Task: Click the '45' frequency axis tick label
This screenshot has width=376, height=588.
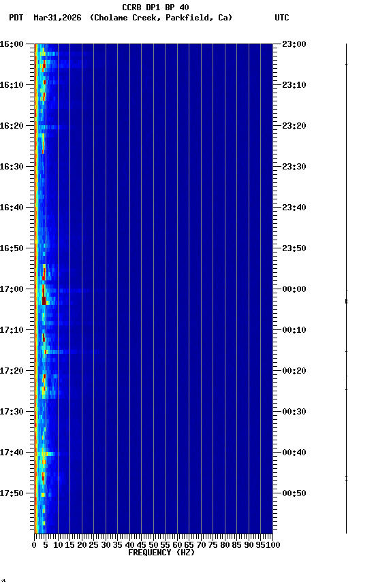Action: (142, 546)
